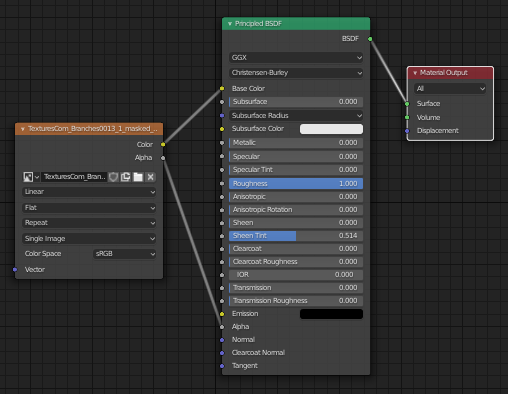Click the Subsurface Color white swatch
The width and height of the screenshot is (508, 394).
[331, 129]
